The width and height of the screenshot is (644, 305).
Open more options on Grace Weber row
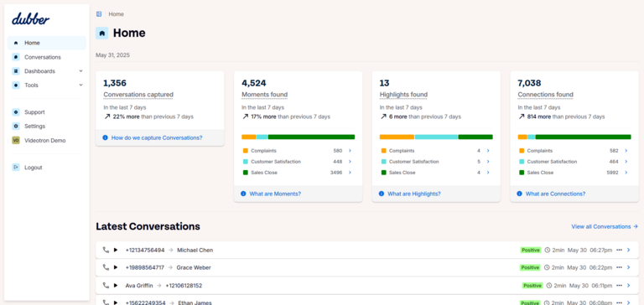(619, 267)
